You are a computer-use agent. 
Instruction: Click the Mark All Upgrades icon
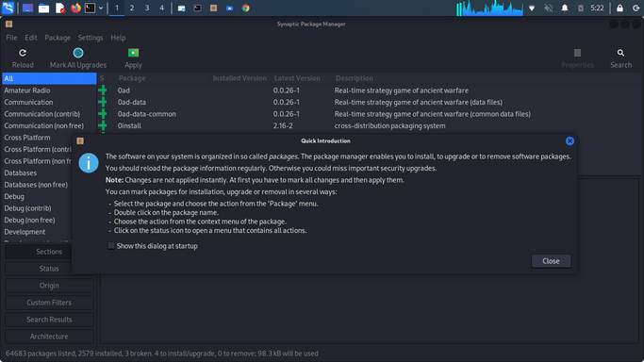78,53
